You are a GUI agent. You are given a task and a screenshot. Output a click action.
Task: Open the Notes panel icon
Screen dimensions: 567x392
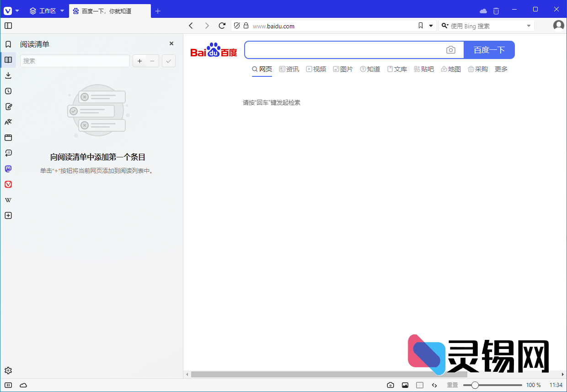(x=8, y=107)
